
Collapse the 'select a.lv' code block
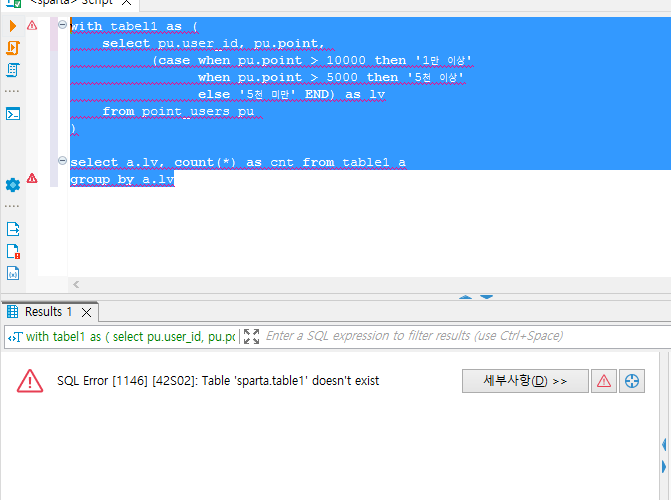62,161
